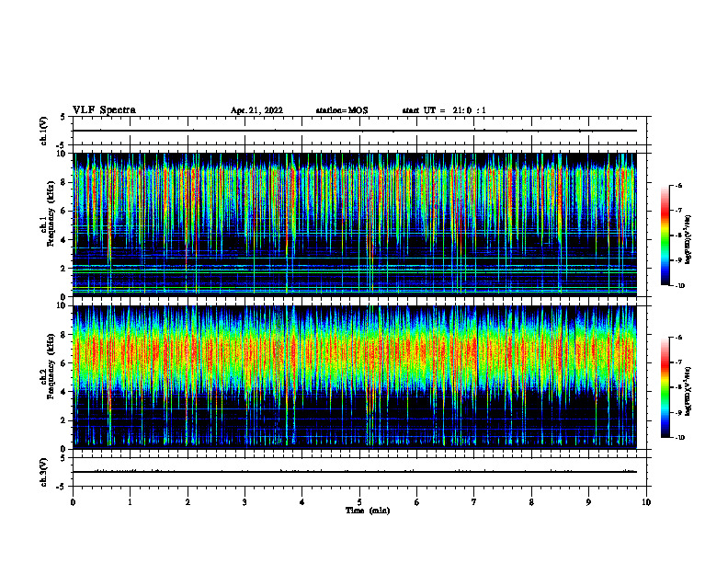
Task: Click the "ch.1(V)" axis label
Action: pos(43,131)
